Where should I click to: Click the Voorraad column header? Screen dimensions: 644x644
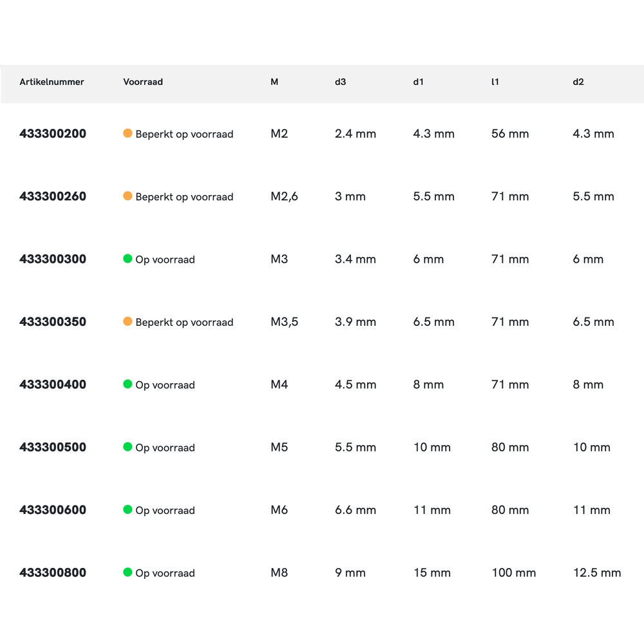[x=143, y=82]
